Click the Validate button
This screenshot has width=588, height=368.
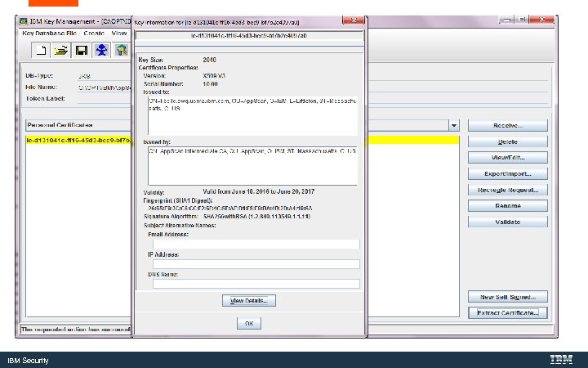click(508, 222)
